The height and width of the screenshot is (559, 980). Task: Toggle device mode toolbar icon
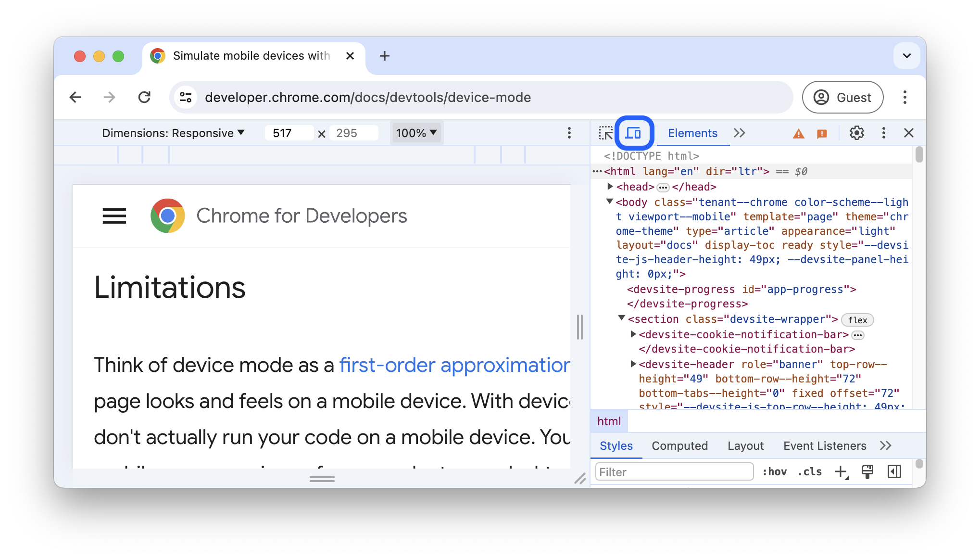click(x=633, y=133)
